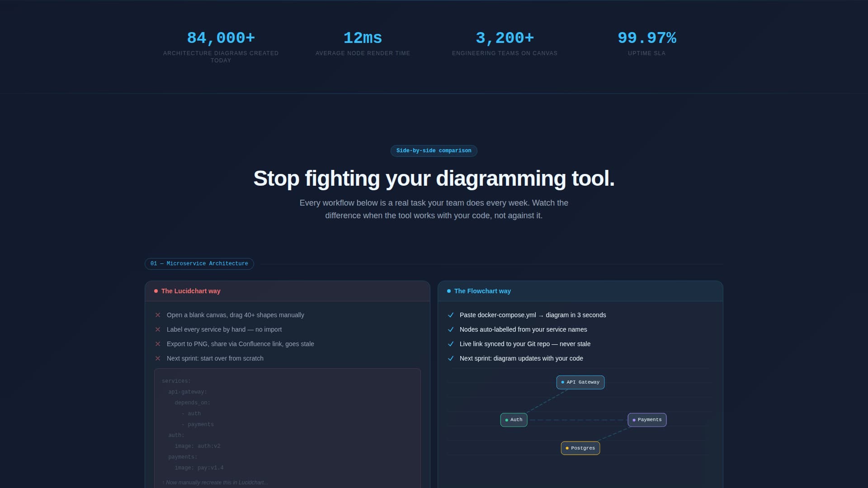Click the image: auth:v2 code line

(x=198, y=446)
